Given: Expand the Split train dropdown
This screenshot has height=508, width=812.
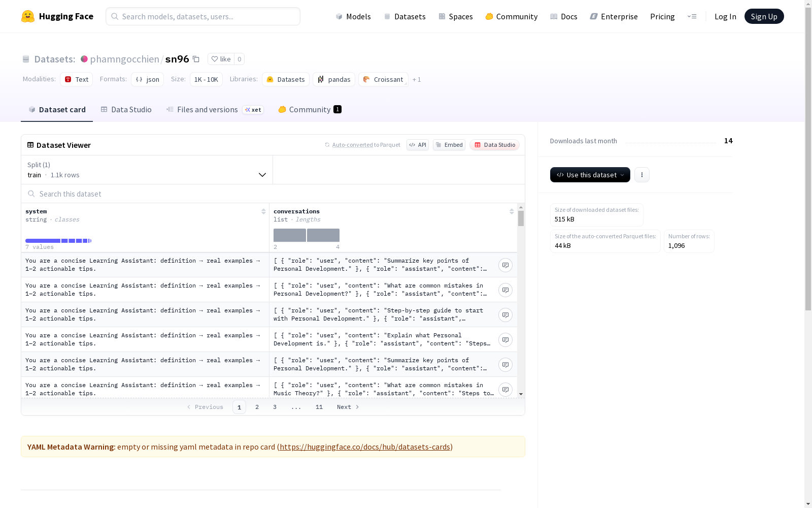Looking at the screenshot, I should click(x=147, y=170).
